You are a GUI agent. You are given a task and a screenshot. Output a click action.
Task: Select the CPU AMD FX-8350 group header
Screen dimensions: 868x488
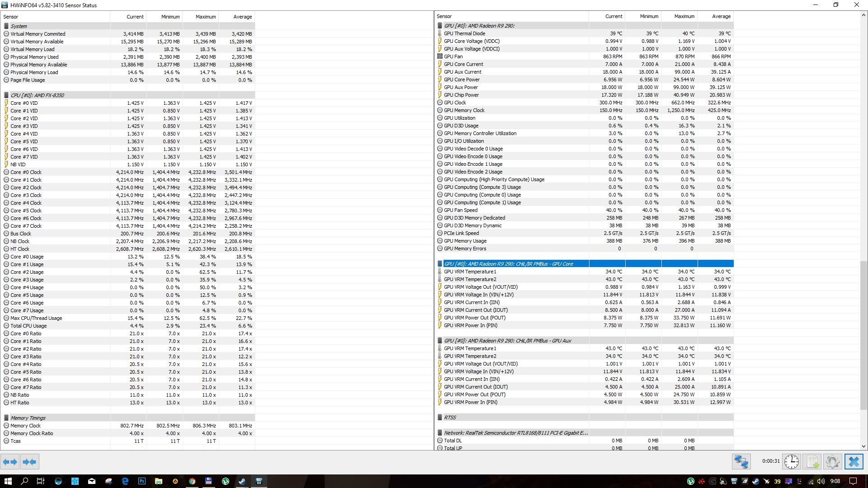[37, 95]
